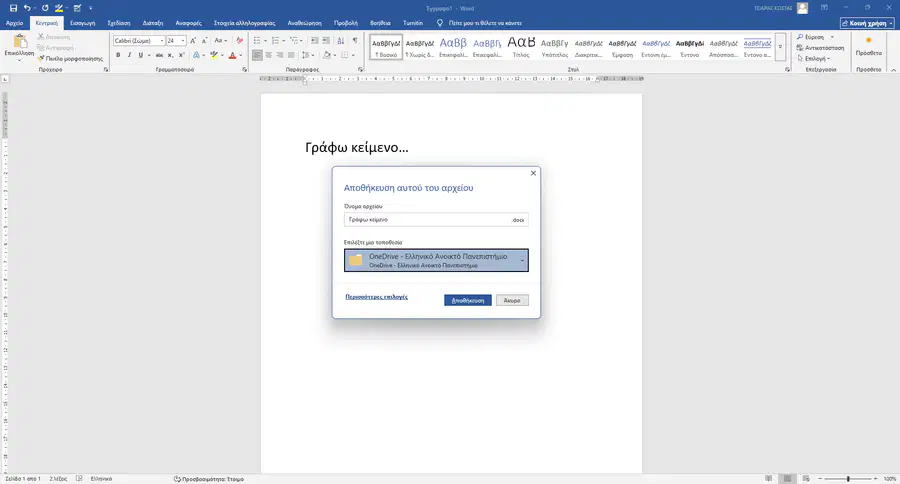Toggle Italic formatting in ribbon
900x484 pixels.
pos(129,55)
